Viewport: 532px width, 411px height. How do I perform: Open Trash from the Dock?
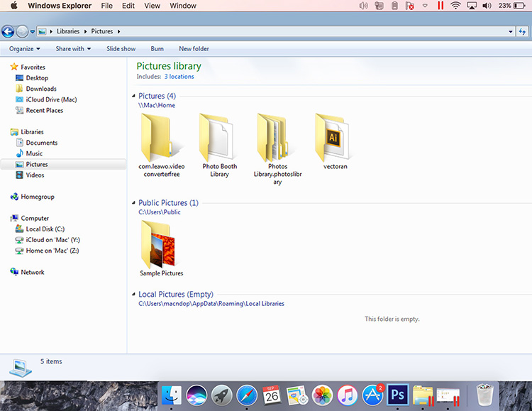[x=485, y=395]
